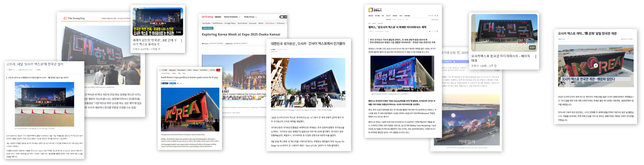Select Top Stories in Arirang nav
The height and width of the screenshot is (165, 644).
click(206, 23)
